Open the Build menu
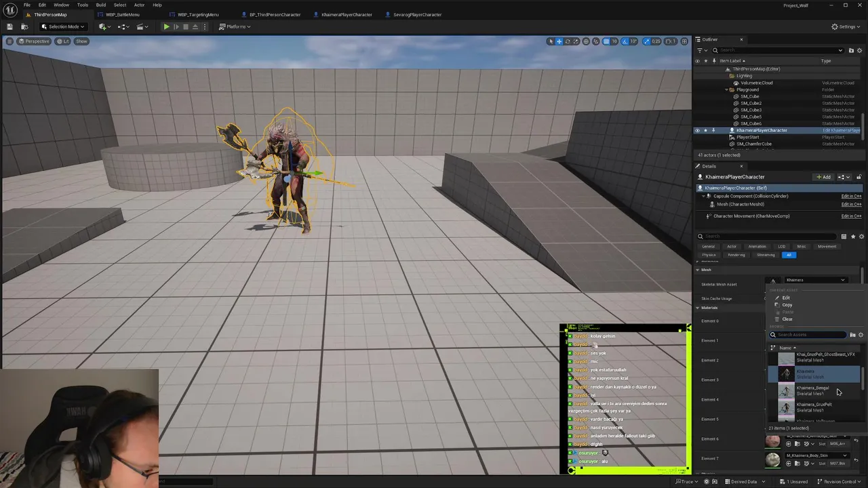868x488 pixels. click(x=100, y=5)
